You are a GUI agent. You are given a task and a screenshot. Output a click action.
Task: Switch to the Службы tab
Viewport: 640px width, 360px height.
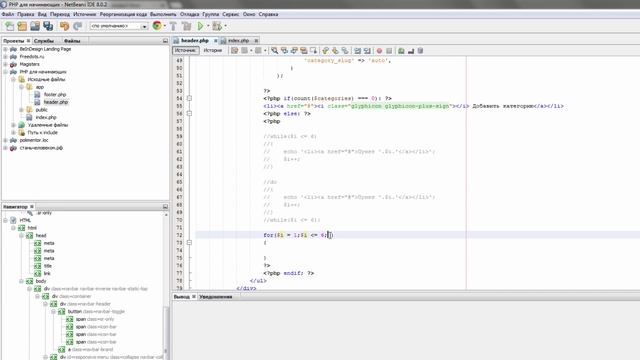(44, 41)
